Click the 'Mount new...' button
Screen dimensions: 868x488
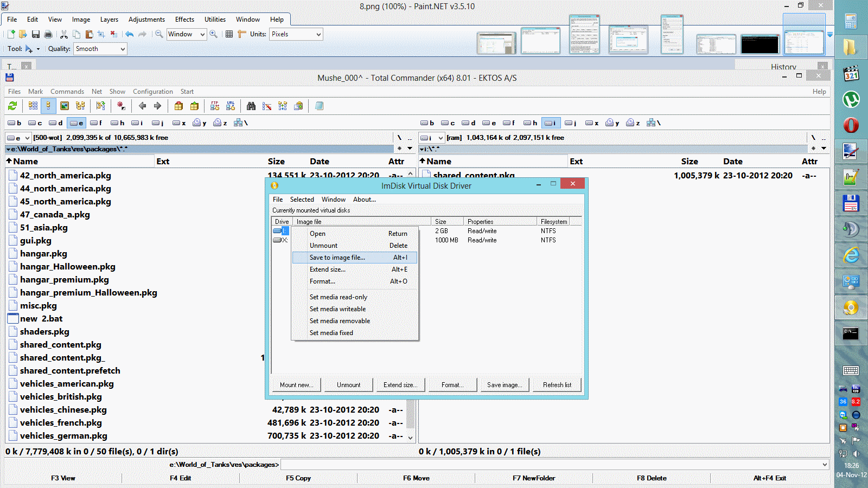296,385
